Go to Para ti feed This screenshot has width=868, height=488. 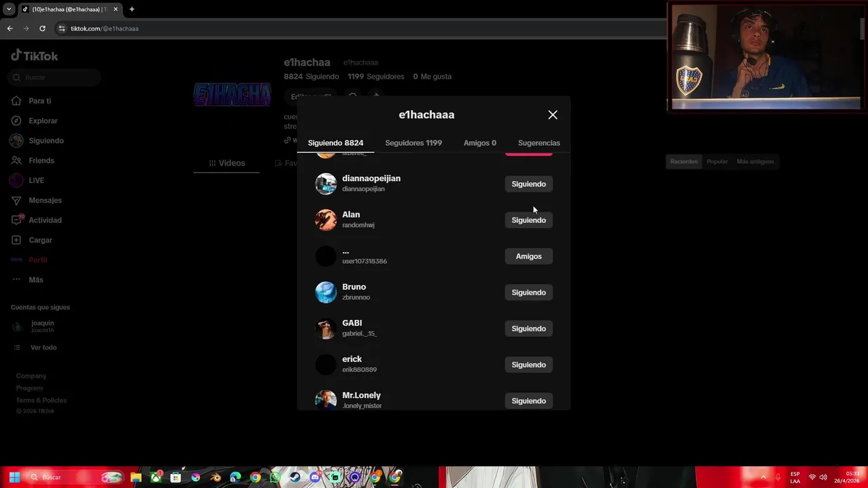click(39, 101)
